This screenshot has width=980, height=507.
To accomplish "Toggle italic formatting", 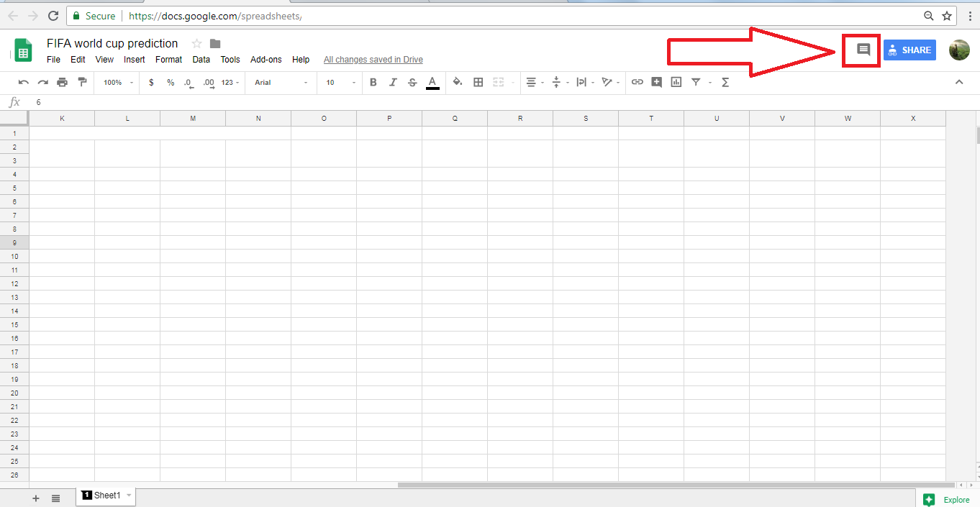I will pyautogui.click(x=393, y=83).
